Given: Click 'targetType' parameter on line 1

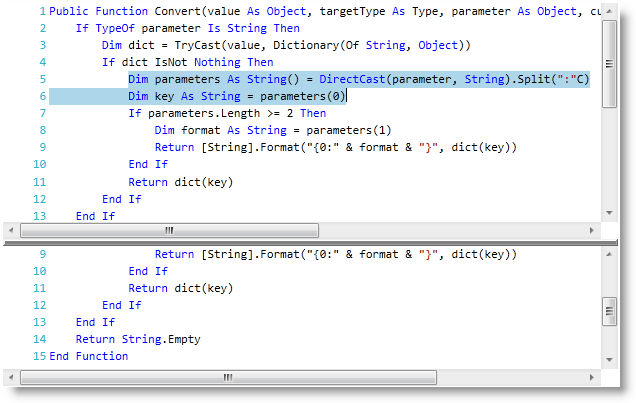Looking at the screenshot, I should (x=352, y=11).
